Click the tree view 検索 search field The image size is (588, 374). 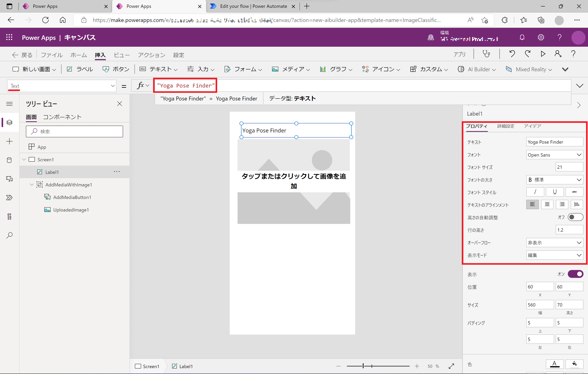coord(74,131)
